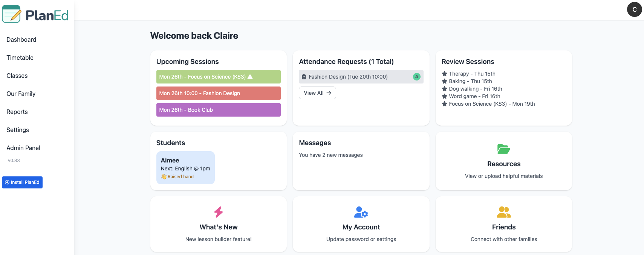Click the Install PlanEd button
The width and height of the screenshot is (644, 255).
(x=22, y=182)
